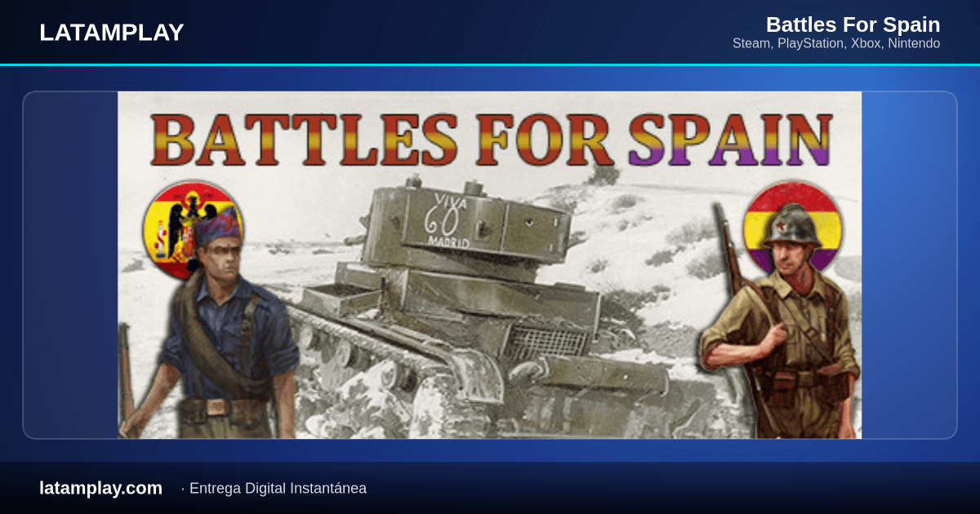Screen dimensions: 980x514
Task: Open the latamplay.com footer link
Action: pyautogui.click(x=101, y=488)
